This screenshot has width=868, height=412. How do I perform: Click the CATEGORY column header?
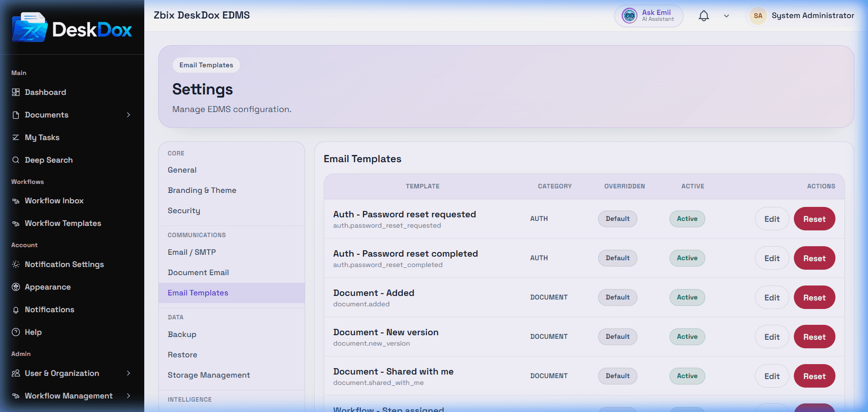coord(555,186)
